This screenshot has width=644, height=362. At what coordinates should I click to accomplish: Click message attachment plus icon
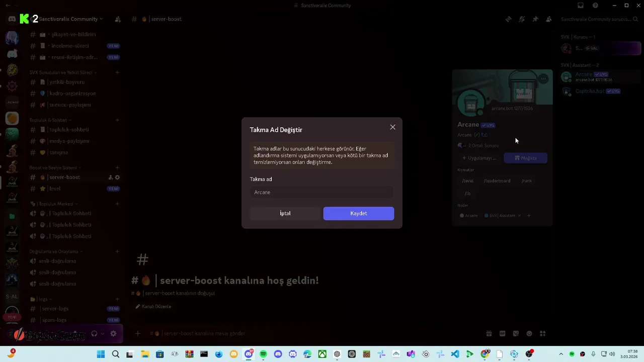(x=137, y=333)
